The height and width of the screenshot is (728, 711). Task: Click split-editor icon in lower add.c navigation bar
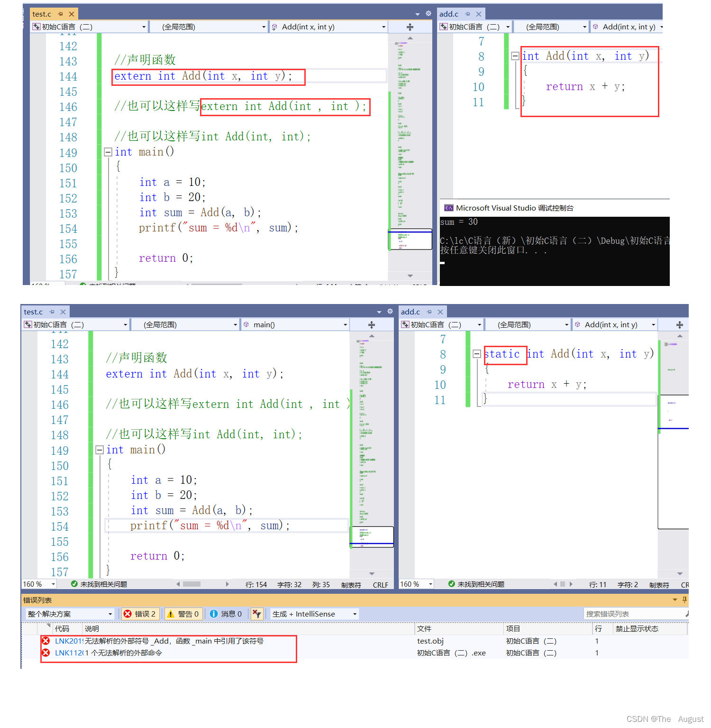coord(679,325)
